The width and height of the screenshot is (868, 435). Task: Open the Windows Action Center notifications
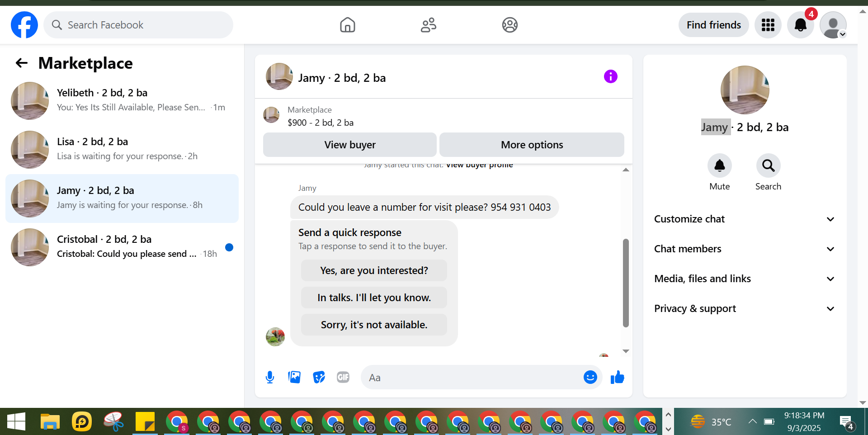click(847, 423)
